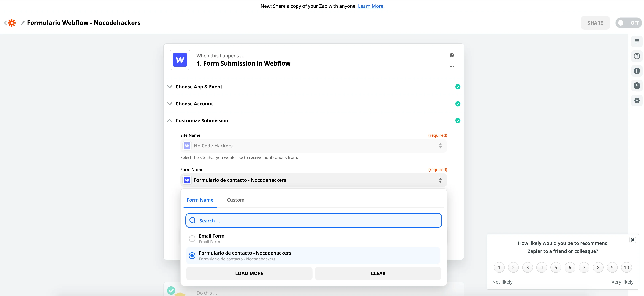Viewport: 644px width, 296px height.
Task: Click the Zapier home logo icon
Action: click(x=11, y=23)
